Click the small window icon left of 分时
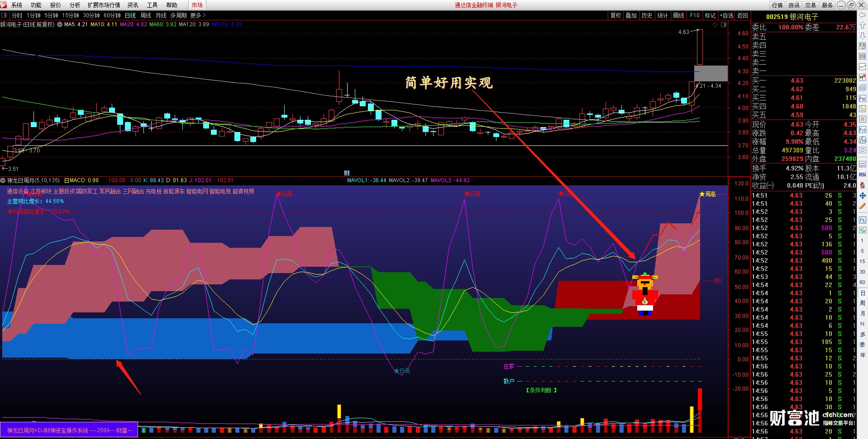Image resolution: width=868 pixels, height=439 pixels. 4,15
